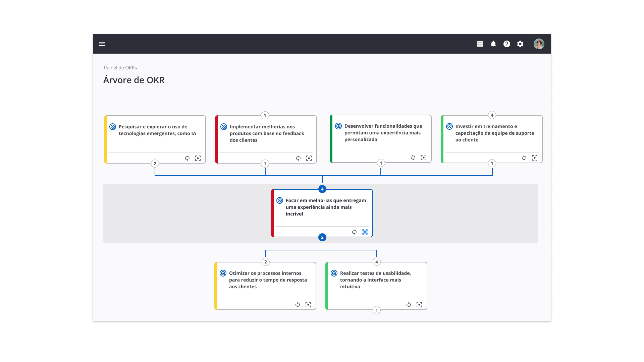Image resolution: width=644 pixels, height=362 pixels.
Task: Open the hamburger navigation menu
Action: click(x=102, y=44)
